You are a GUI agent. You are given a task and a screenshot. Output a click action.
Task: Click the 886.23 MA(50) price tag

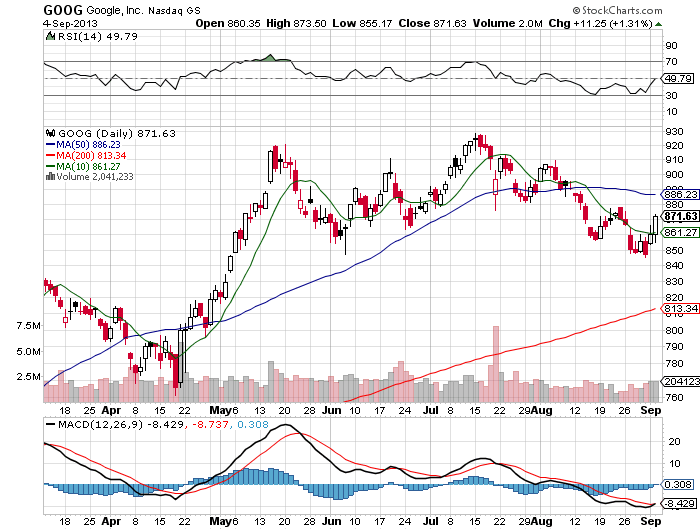[680, 195]
